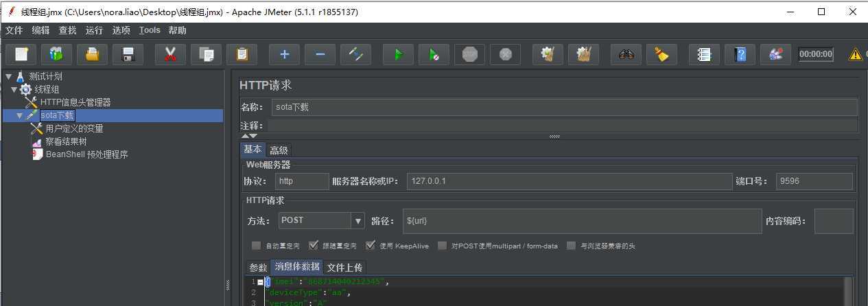Click the last toolbar icon before timer
868x306 pixels.
(775, 54)
